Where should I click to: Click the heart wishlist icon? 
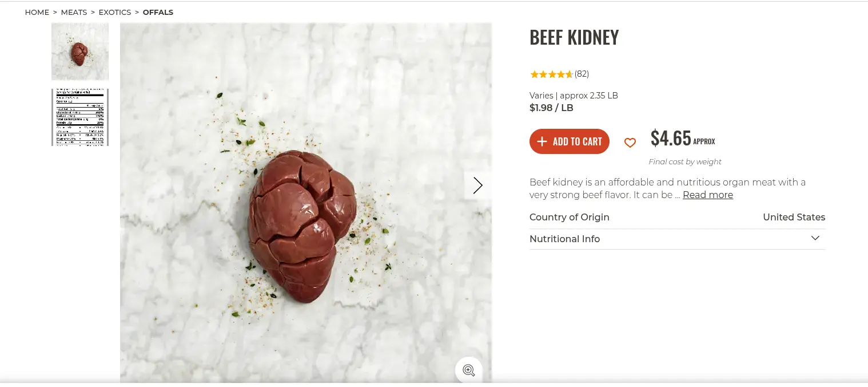pyautogui.click(x=630, y=143)
